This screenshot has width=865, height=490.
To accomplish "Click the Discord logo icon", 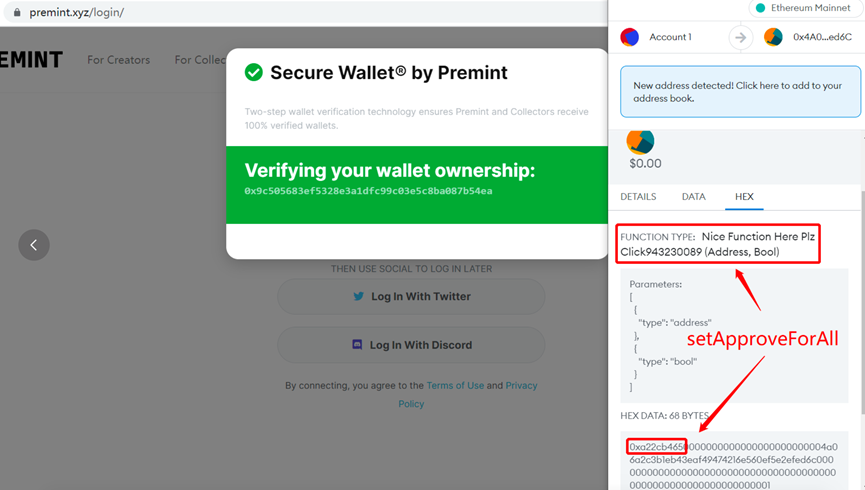I will pyautogui.click(x=357, y=344).
